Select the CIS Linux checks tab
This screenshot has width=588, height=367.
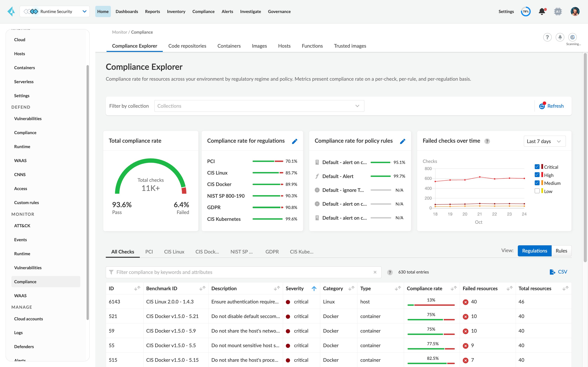click(x=174, y=252)
